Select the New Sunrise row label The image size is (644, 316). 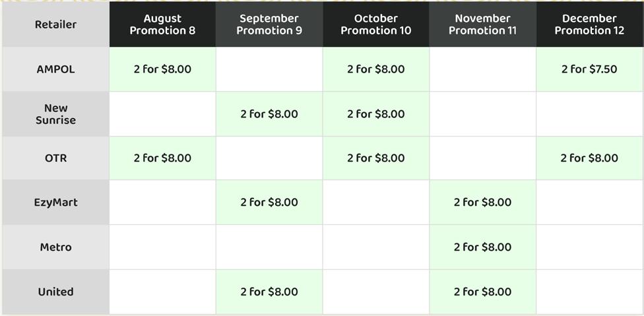(x=55, y=114)
